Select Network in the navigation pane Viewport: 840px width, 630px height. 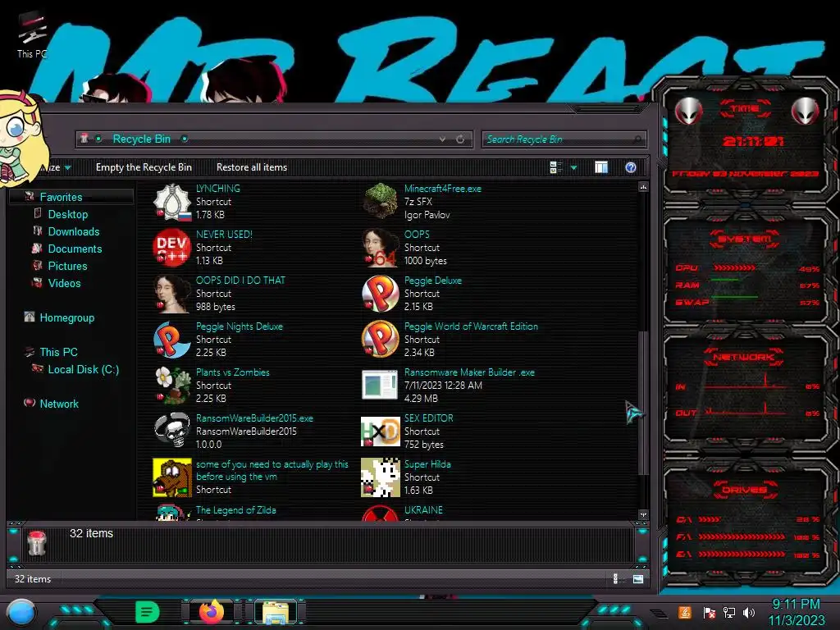tap(59, 404)
